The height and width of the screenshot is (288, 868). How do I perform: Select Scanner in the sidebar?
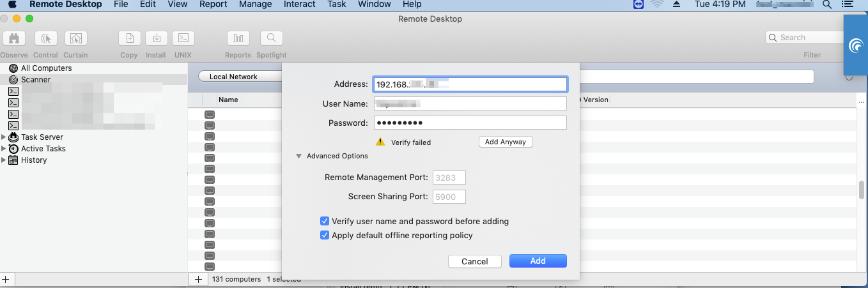36,79
